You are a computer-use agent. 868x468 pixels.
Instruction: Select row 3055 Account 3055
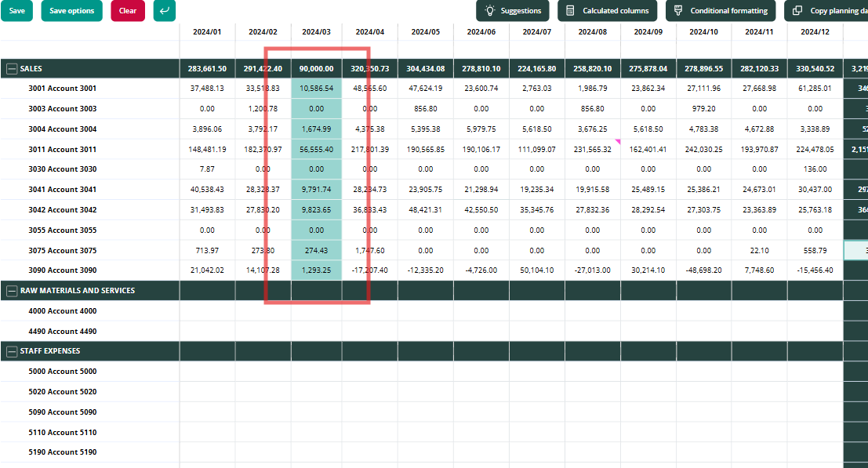click(x=63, y=230)
